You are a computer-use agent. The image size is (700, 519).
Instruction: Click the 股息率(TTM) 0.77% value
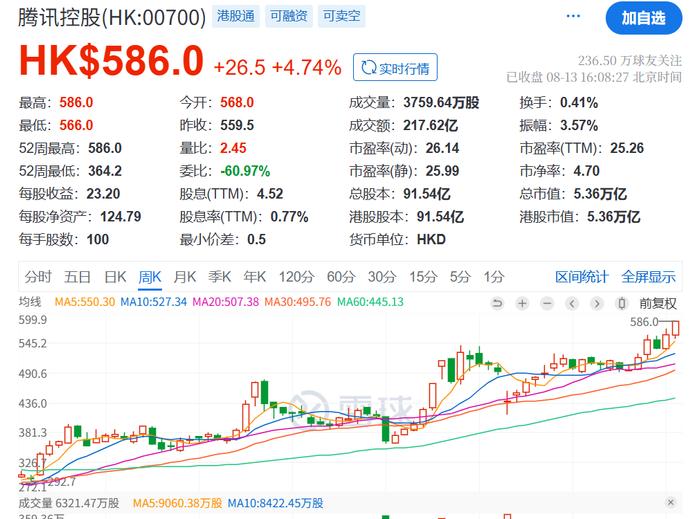coord(289,216)
